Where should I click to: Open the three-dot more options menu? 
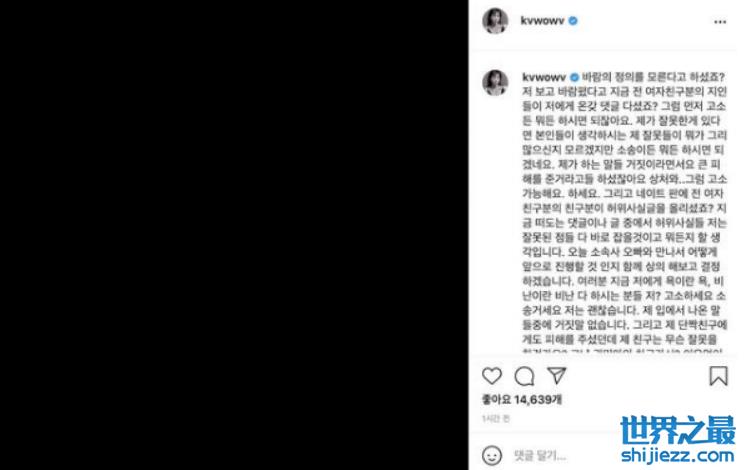coord(720,22)
